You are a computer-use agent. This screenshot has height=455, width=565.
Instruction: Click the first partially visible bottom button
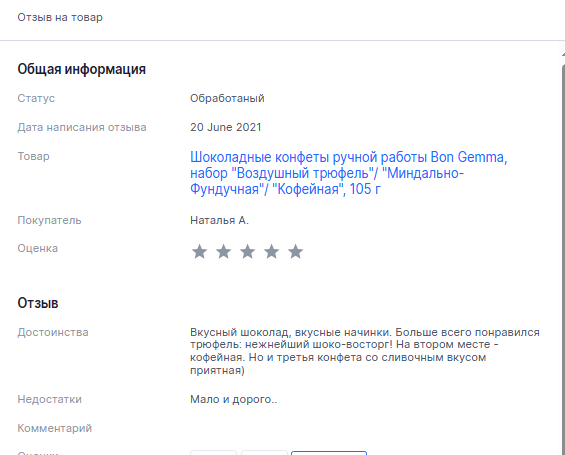[x=213, y=452]
